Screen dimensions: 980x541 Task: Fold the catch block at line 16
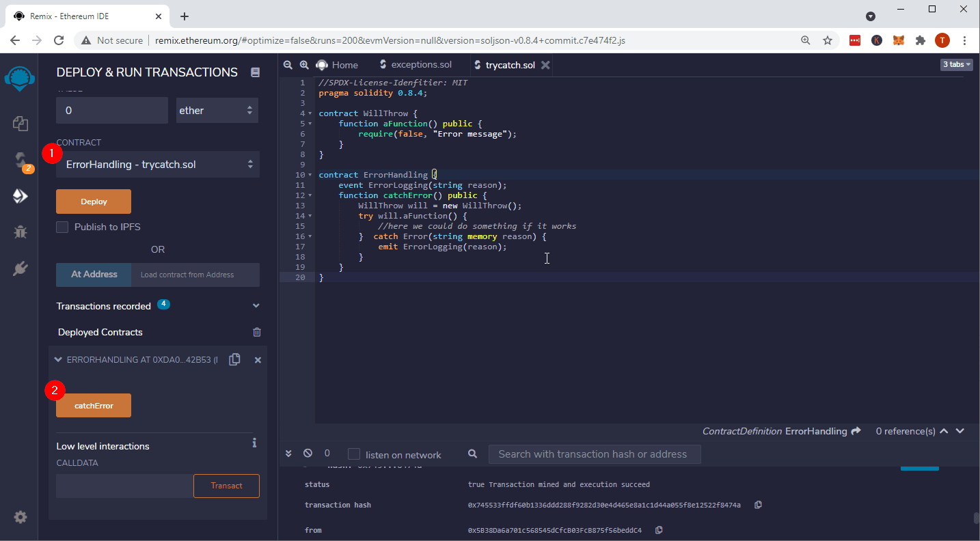point(311,236)
